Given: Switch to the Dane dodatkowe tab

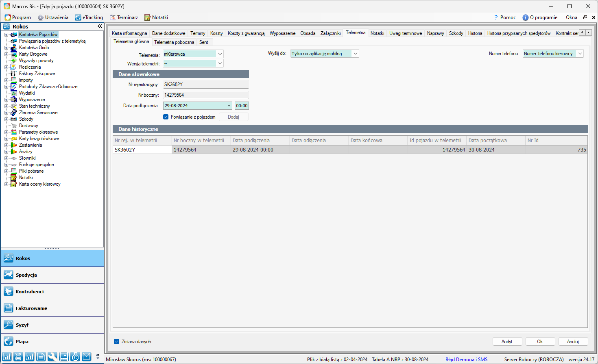Looking at the screenshot, I should pyautogui.click(x=168, y=33).
